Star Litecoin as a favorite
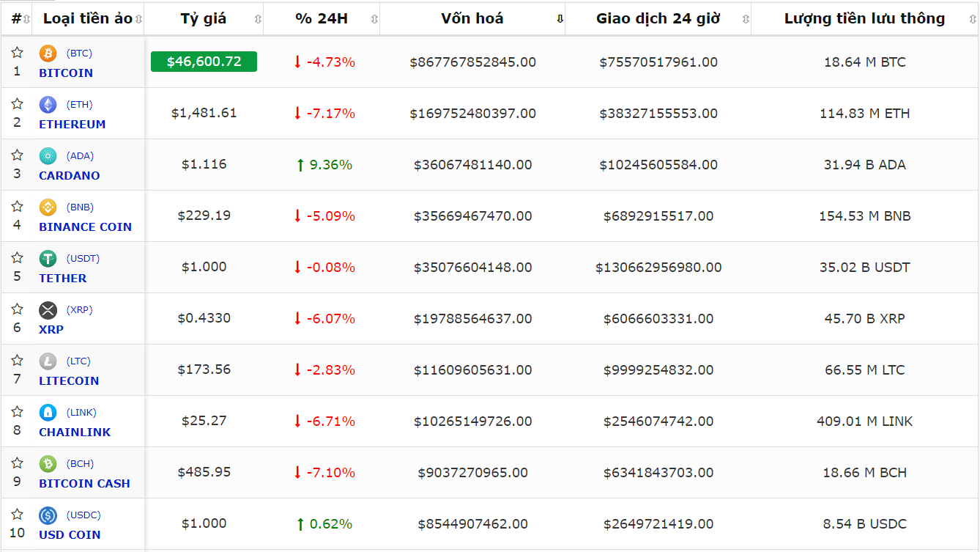980x552 pixels. pos(17,361)
